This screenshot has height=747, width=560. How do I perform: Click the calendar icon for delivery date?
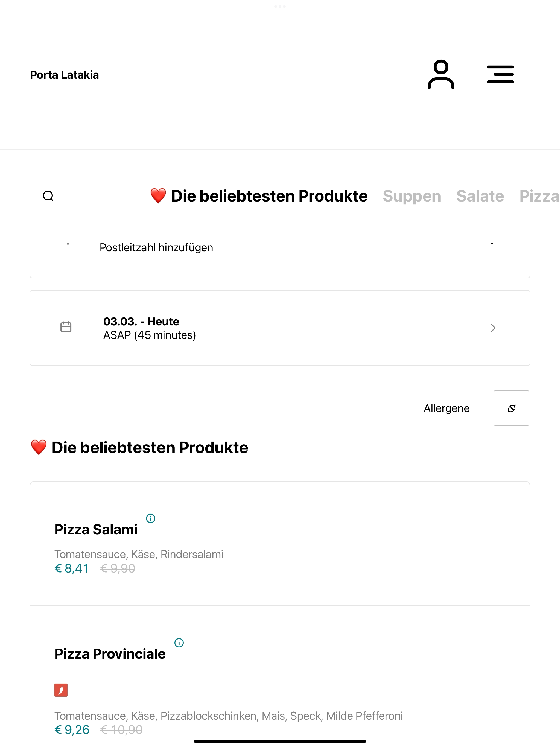click(x=66, y=327)
